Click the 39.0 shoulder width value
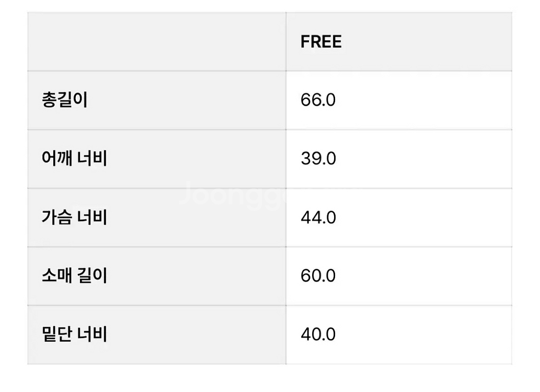540x392 pixels. (318, 158)
